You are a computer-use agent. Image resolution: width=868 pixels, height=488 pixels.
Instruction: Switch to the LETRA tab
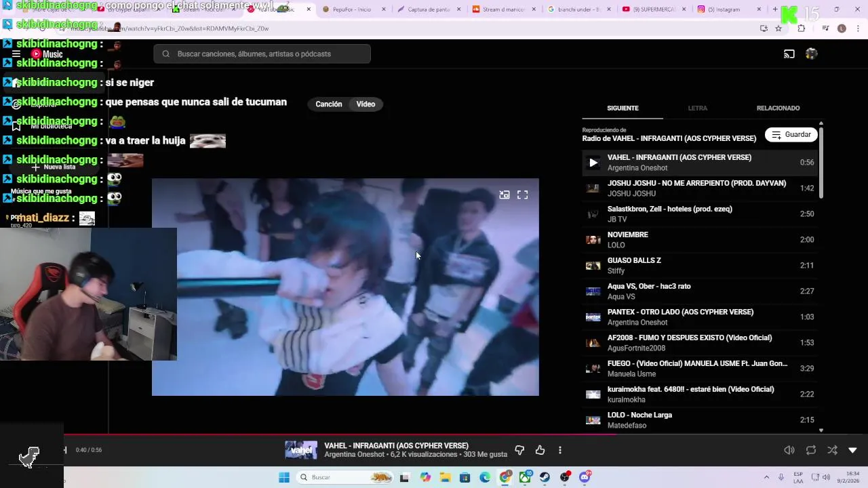pos(697,108)
